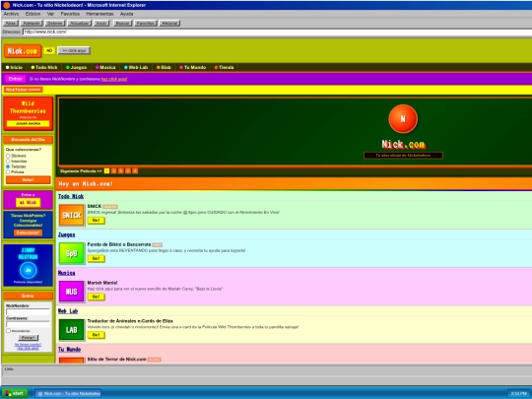Click the yellow 'mi Nick' button
This screenshot has height=399, width=532.
pyautogui.click(x=29, y=203)
